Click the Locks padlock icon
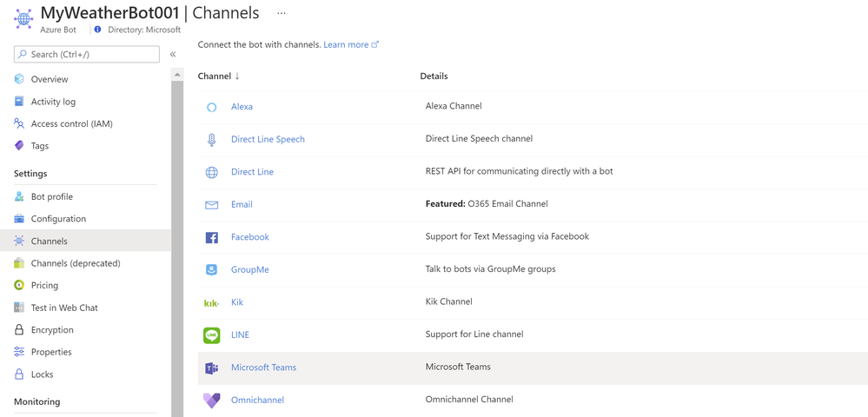This screenshot has height=417, width=868. tap(19, 374)
